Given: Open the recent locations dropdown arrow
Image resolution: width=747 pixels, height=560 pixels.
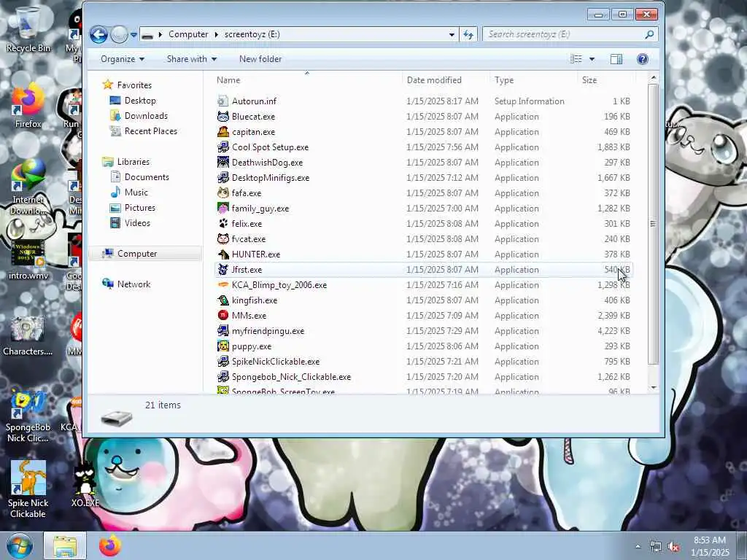Looking at the screenshot, I should [134, 35].
